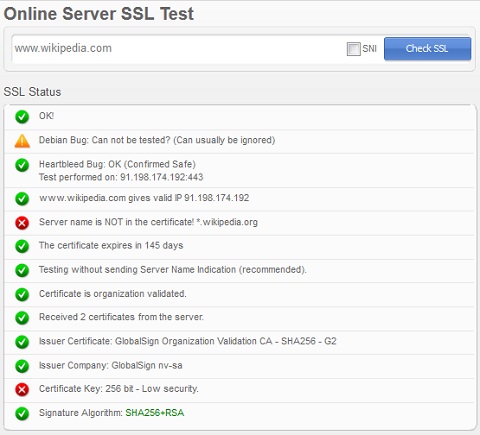Screen dimensions: 480x435
Task: Enable the SNI checkbox
Action: tap(353, 49)
